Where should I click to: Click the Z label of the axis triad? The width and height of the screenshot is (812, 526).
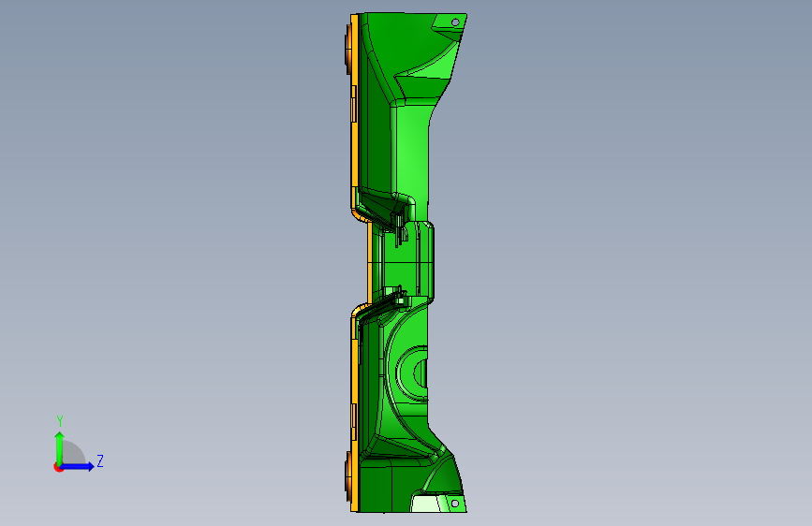[100, 460]
